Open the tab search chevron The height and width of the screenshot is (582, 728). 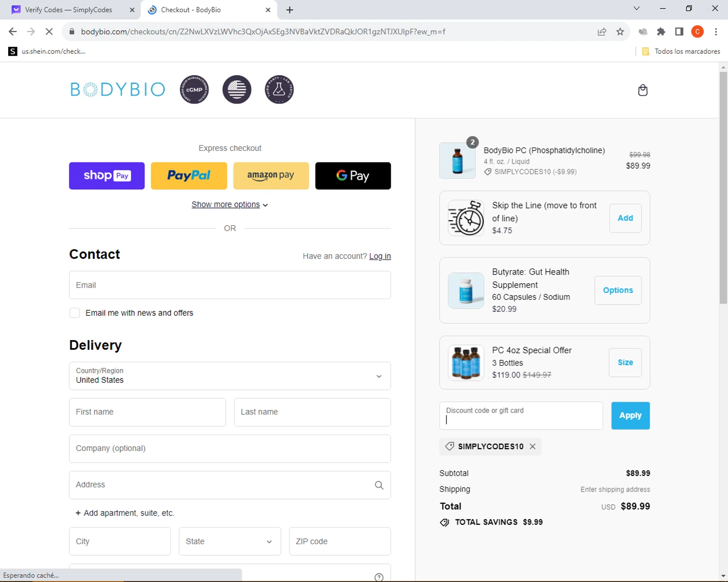click(x=637, y=8)
